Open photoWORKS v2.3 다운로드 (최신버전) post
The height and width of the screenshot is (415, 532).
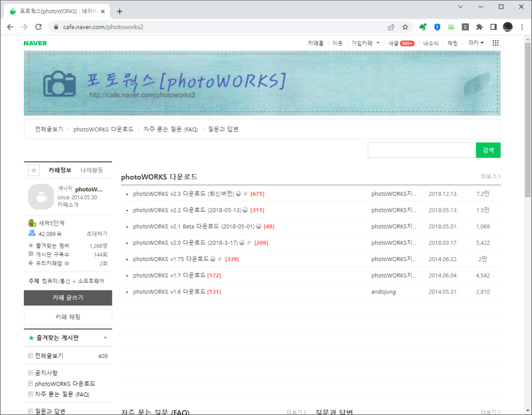coord(184,194)
